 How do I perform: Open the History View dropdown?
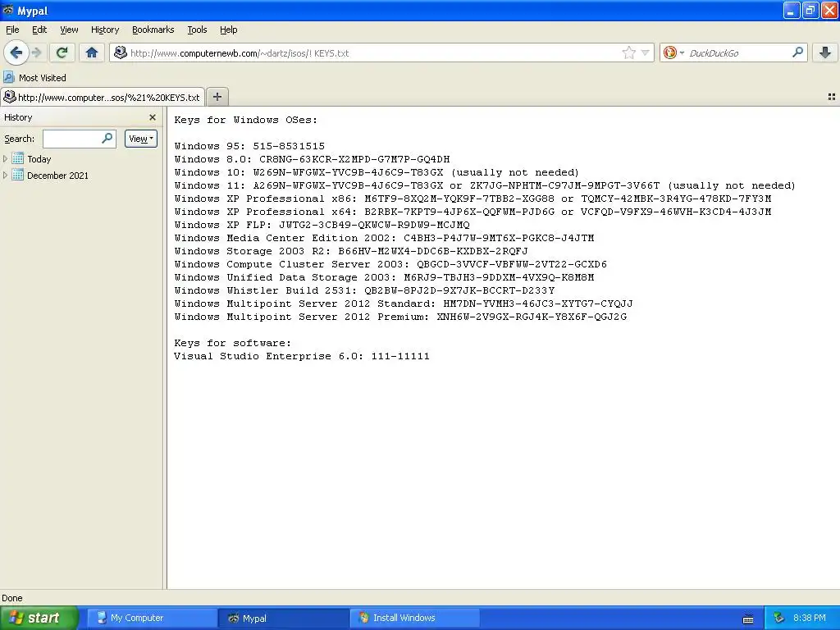pos(141,138)
